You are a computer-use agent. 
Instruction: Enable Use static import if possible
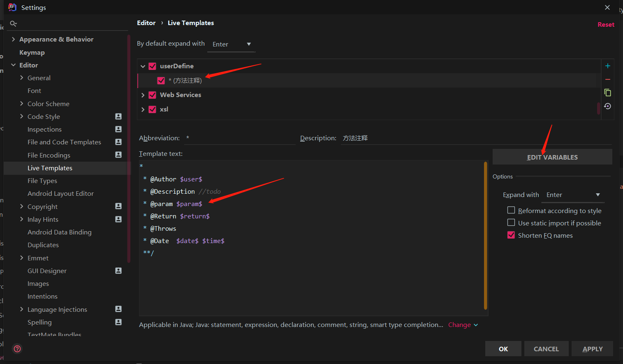tap(511, 223)
